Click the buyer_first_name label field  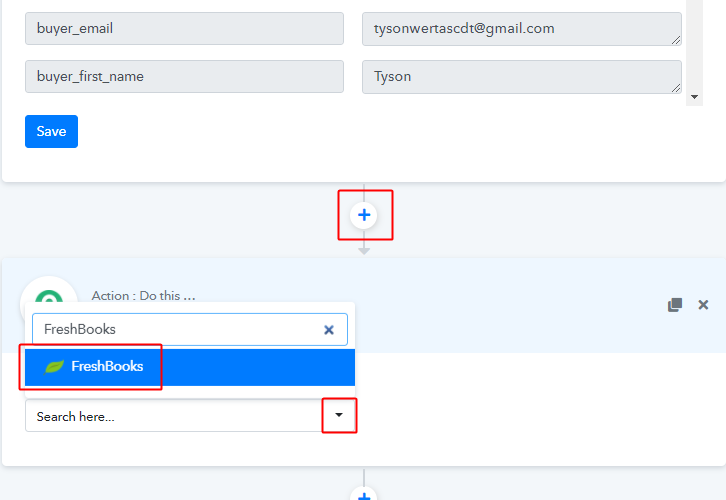pos(184,76)
